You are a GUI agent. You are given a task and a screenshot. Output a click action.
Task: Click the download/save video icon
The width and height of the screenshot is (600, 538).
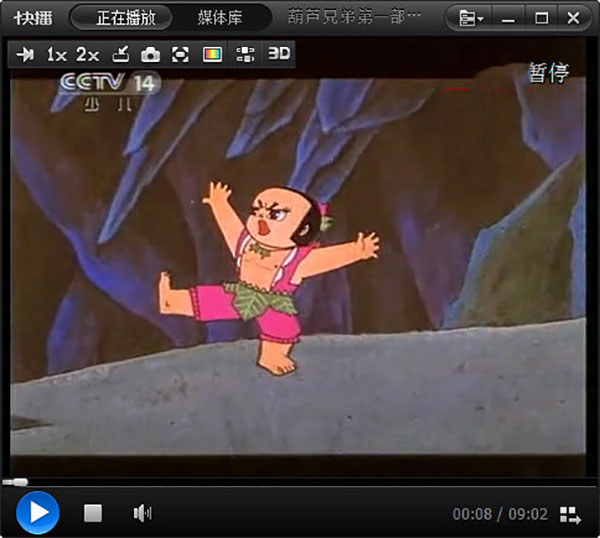[x=121, y=54]
